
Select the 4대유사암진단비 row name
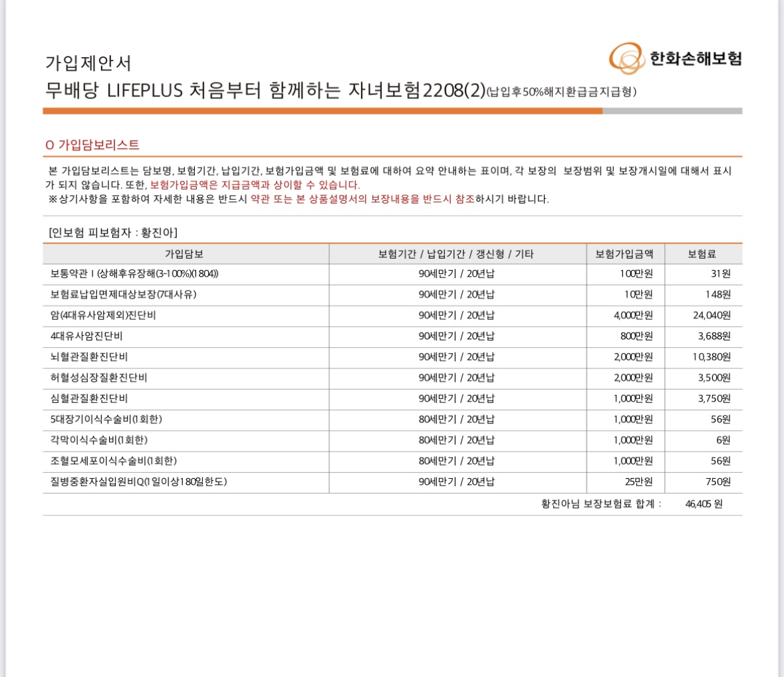86,336
